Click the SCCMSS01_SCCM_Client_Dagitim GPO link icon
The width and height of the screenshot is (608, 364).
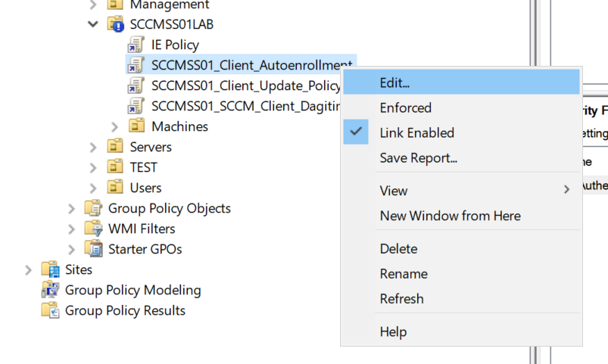[136, 106]
